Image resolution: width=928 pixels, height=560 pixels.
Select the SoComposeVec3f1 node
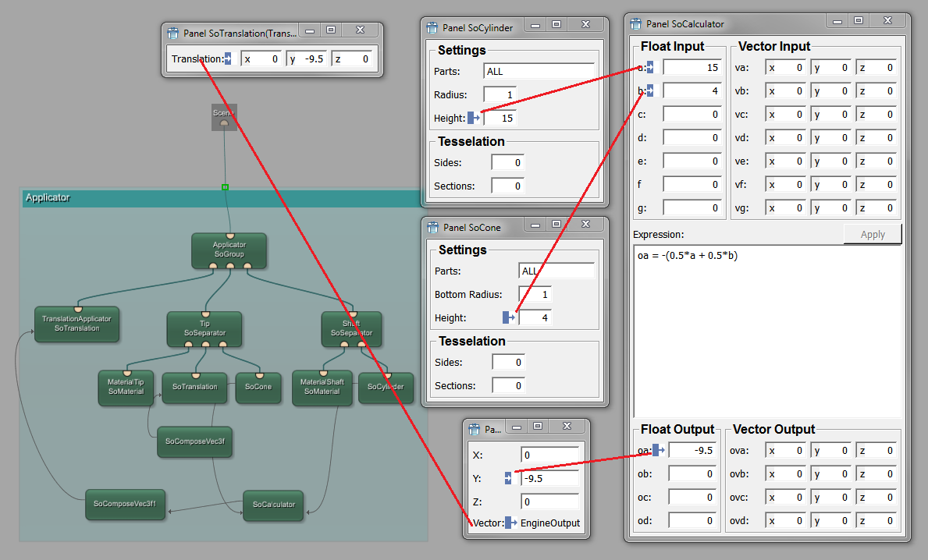(x=125, y=504)
